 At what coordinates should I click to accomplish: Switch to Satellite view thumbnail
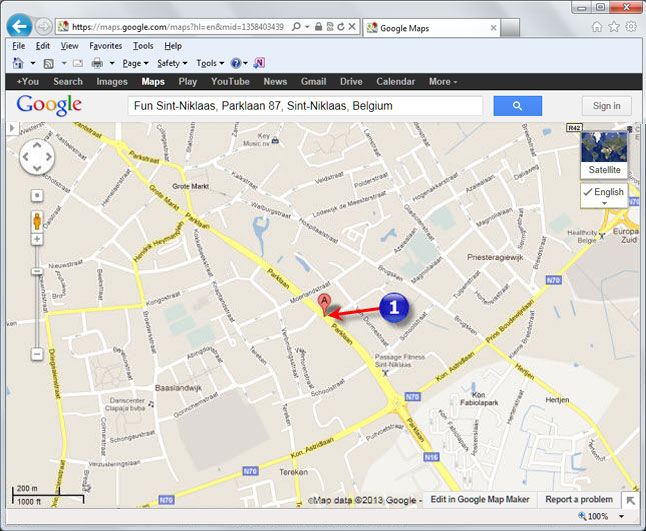(604, 154)
